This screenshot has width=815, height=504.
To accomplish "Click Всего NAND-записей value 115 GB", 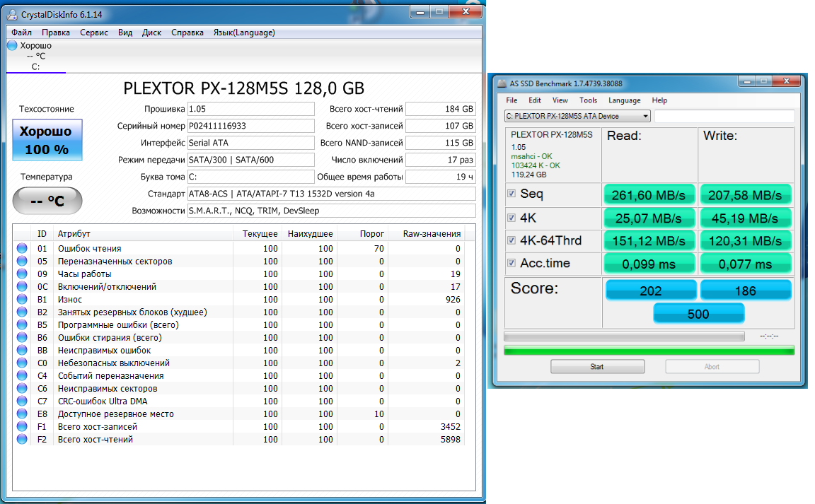I will click(440, 142).
